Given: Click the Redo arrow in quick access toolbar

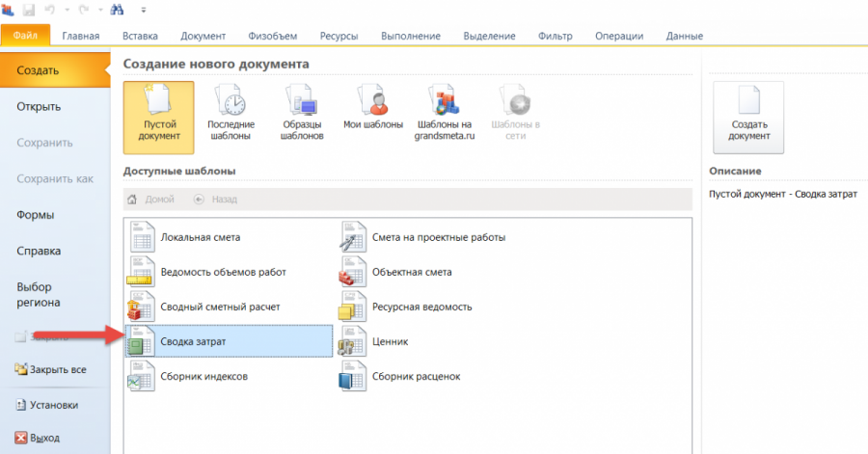Looking at the screenshot, I should [84, 10].
